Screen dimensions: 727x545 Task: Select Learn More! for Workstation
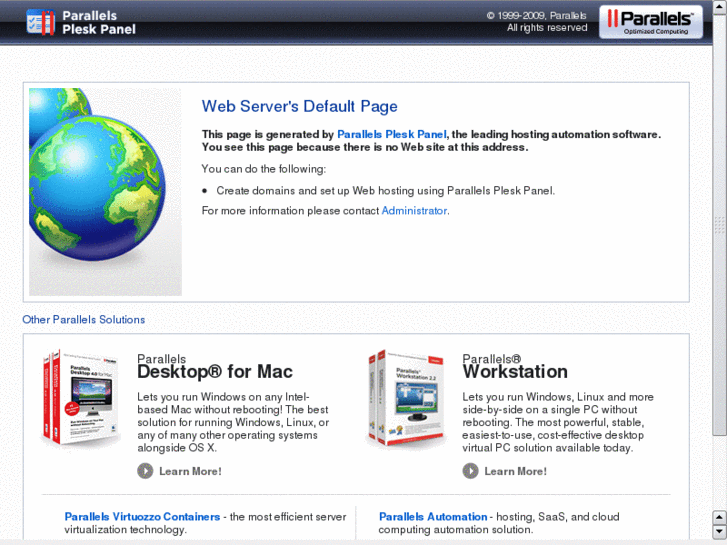coord(515,471)
